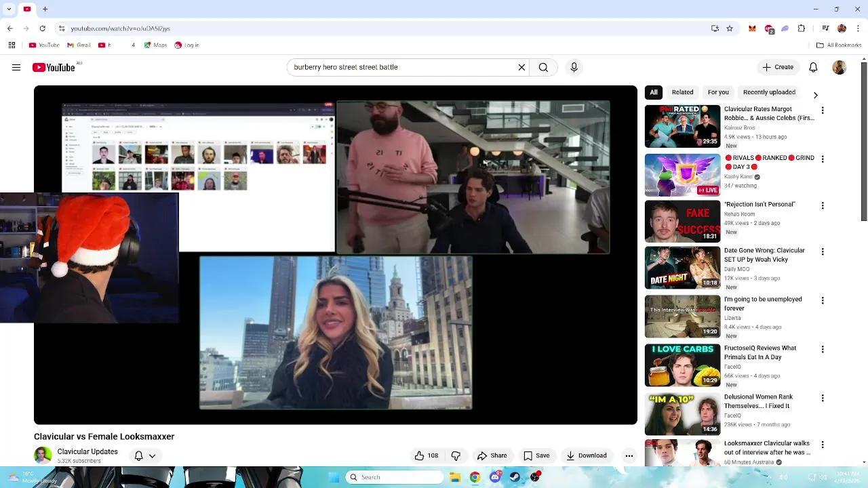Open the YouTube hamburger guide menu
The height and width of the screenshot is (488, 868).
[16, 67]
